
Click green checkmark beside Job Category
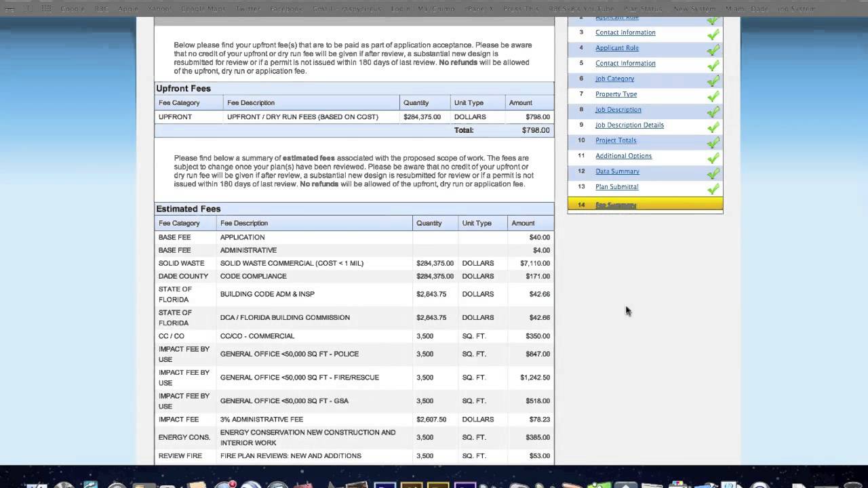coord(713,81)
